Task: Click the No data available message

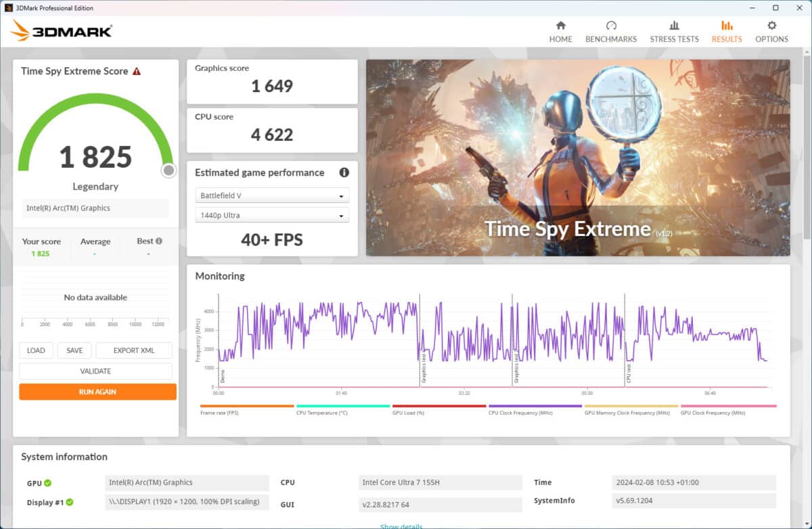Action: (95, 298)
